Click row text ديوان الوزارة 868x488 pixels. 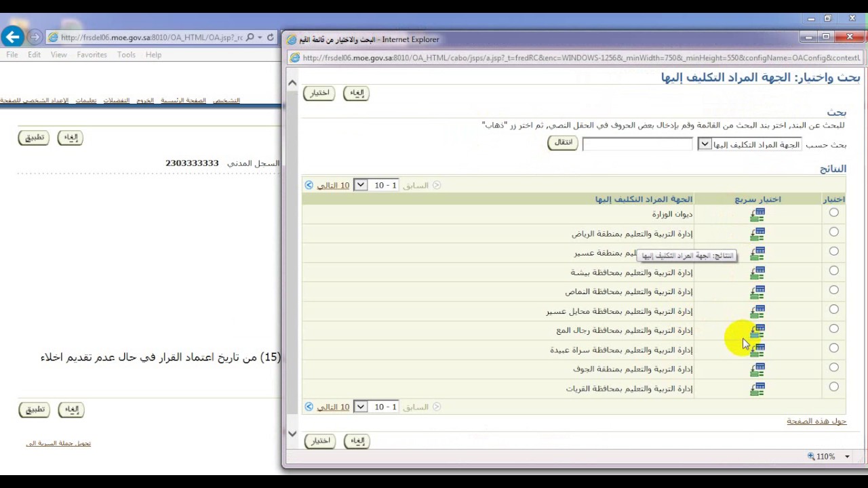[x=672, y=214]
